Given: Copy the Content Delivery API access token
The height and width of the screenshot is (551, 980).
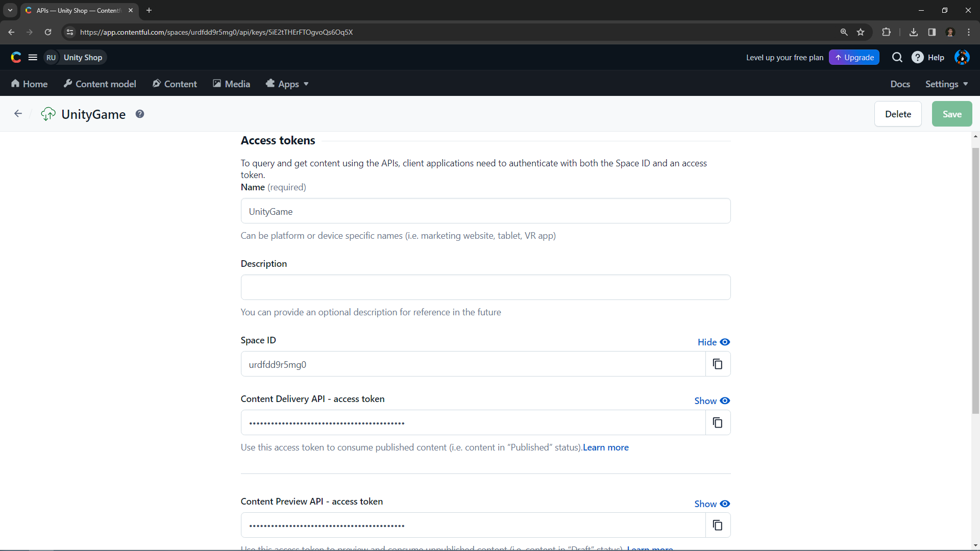Looking at the screenshot, I should [717, 422].
